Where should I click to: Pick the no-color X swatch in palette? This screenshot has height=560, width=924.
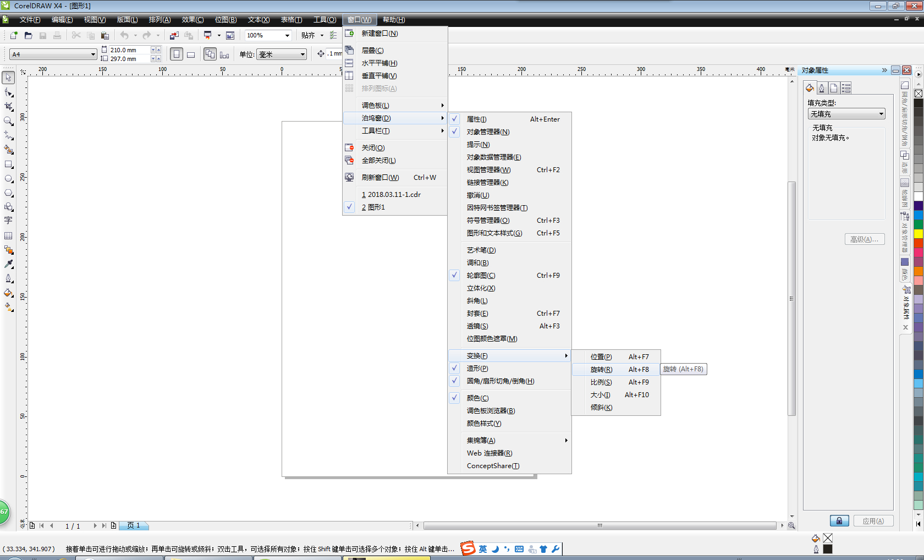click(x=919, y=94)
